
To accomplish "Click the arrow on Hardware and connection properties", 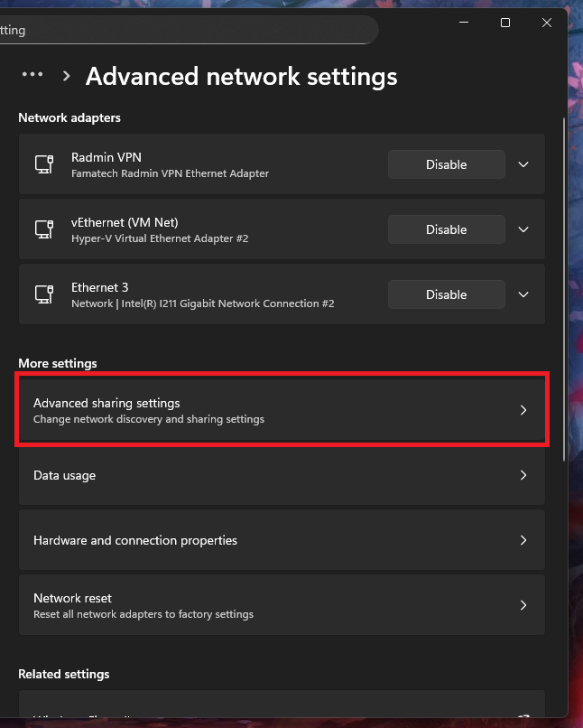I will 523,540.
